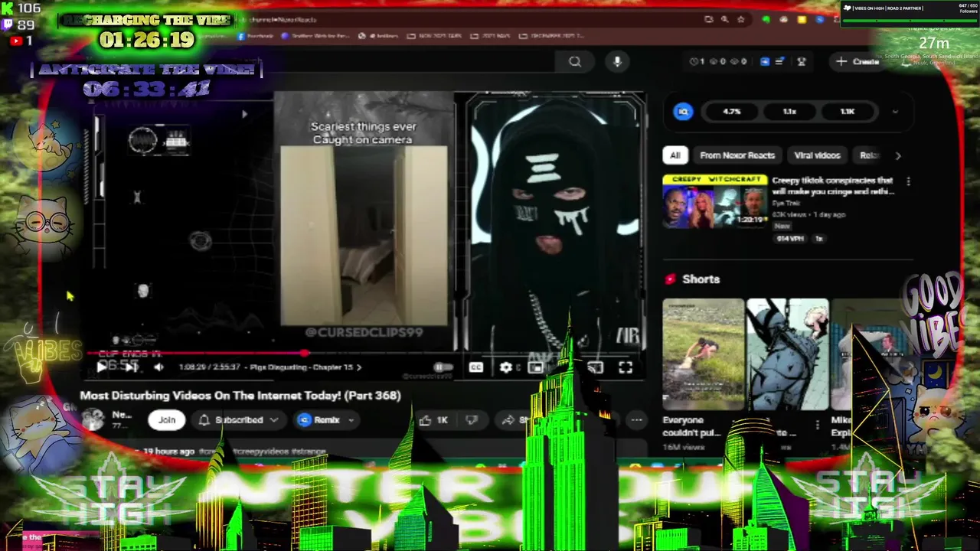This screenshot has width=980, height=551.
Task: Select the From Nexor Reacts chip
Action: pyautogui.click(x=737, y=155)
